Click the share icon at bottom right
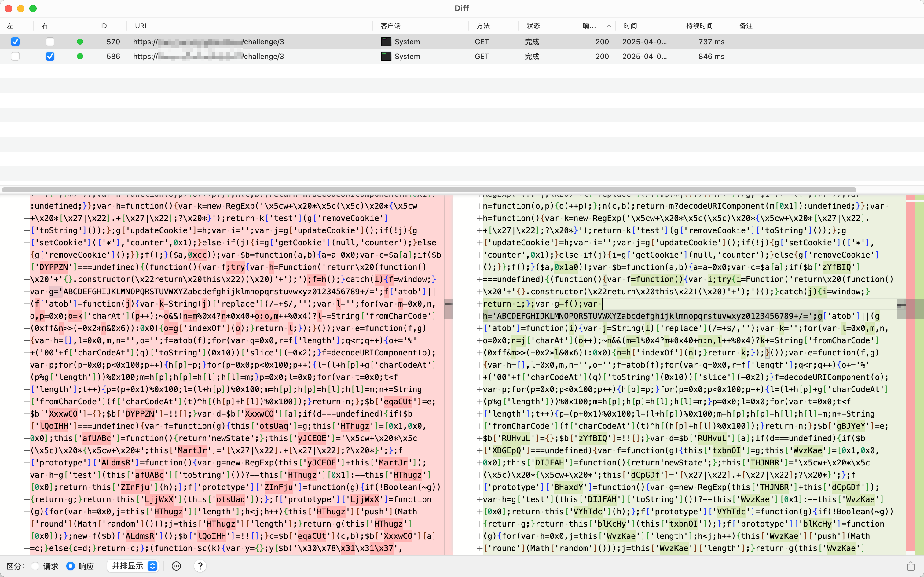The height and width of the screenshot is (577, 924). click(911, 566)
